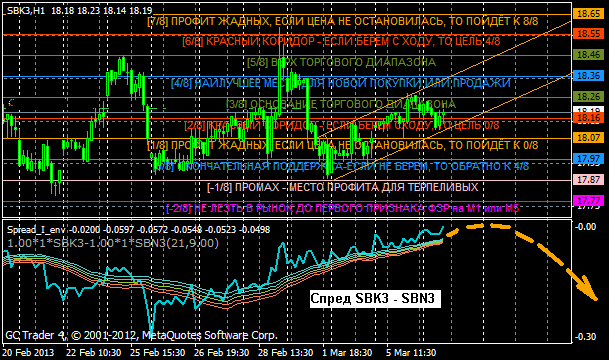Image resolution: width=609 pixels, height=360 pixels.
Task: Click the Spread_I_env indicator label
Action: pyautogui.click(x=36, y=230)
